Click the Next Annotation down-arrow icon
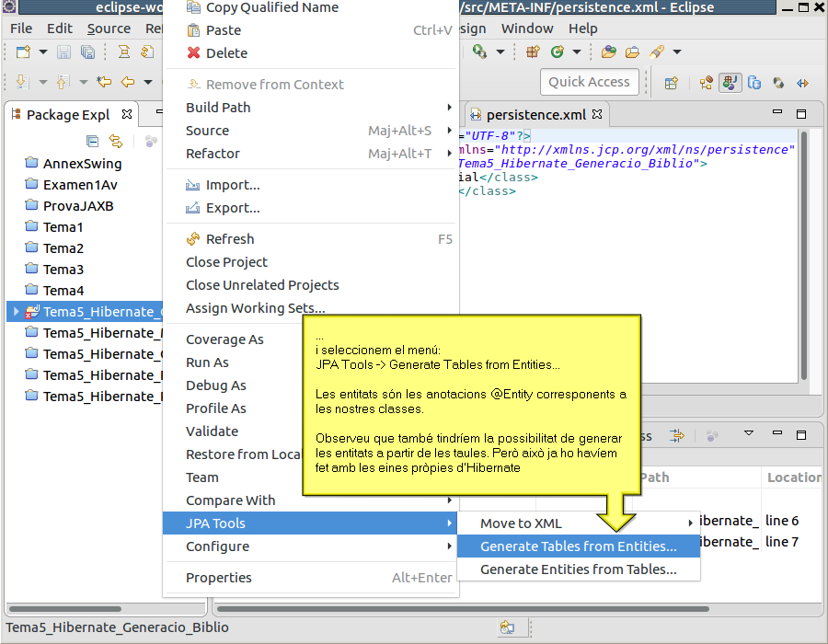The width and height of the screenshot is (828, 644). click(22, 82)
